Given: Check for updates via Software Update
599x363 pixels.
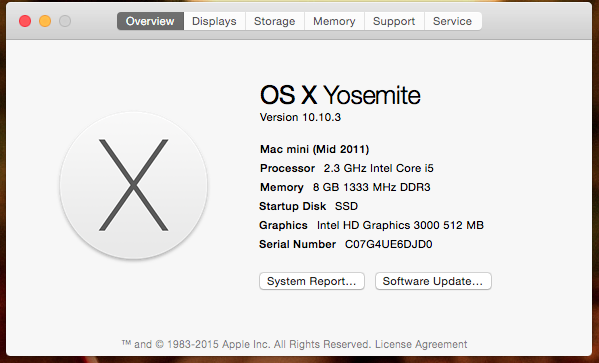Looking at the screenshot, I should [433, 281].
